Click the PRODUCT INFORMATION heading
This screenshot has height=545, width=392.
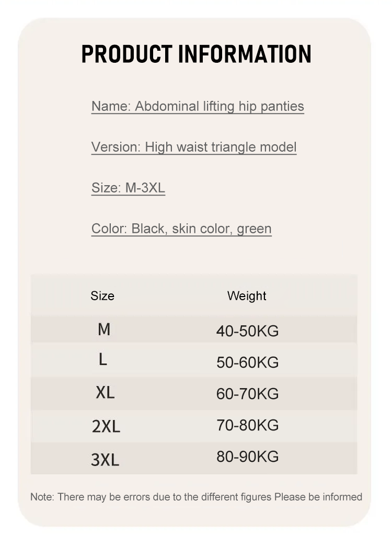point(196,54)
